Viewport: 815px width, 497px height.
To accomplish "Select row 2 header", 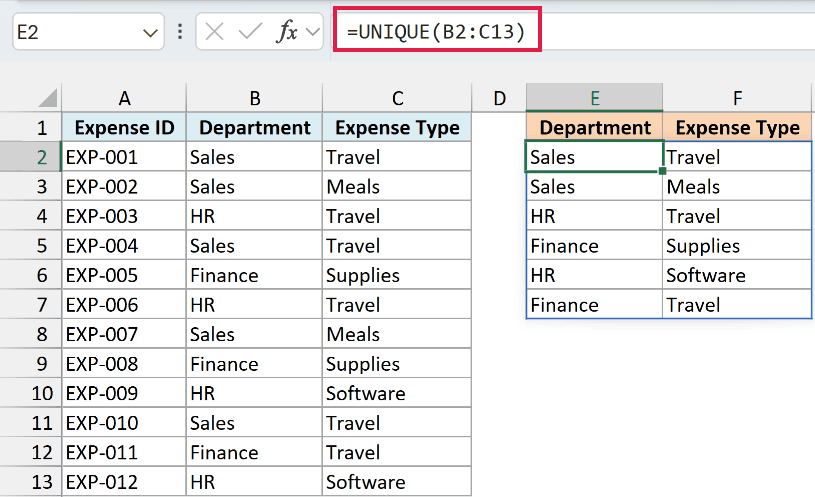I will point(31,156).
